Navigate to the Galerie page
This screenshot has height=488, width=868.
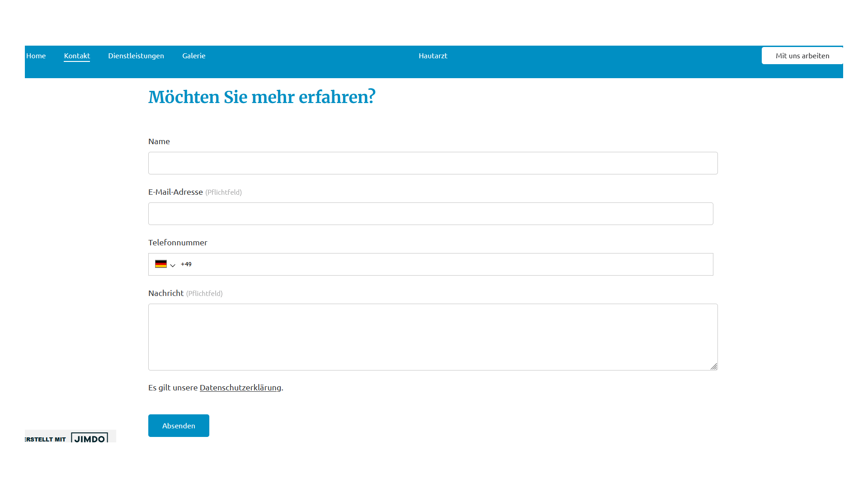[193, 56]
